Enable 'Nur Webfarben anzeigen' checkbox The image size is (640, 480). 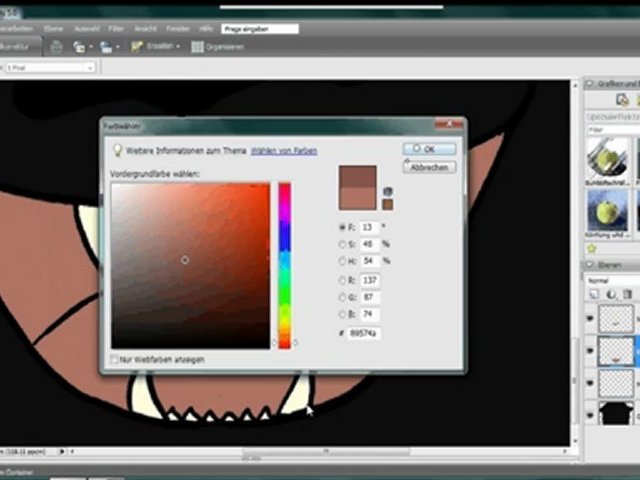click(x=113, y=358)
